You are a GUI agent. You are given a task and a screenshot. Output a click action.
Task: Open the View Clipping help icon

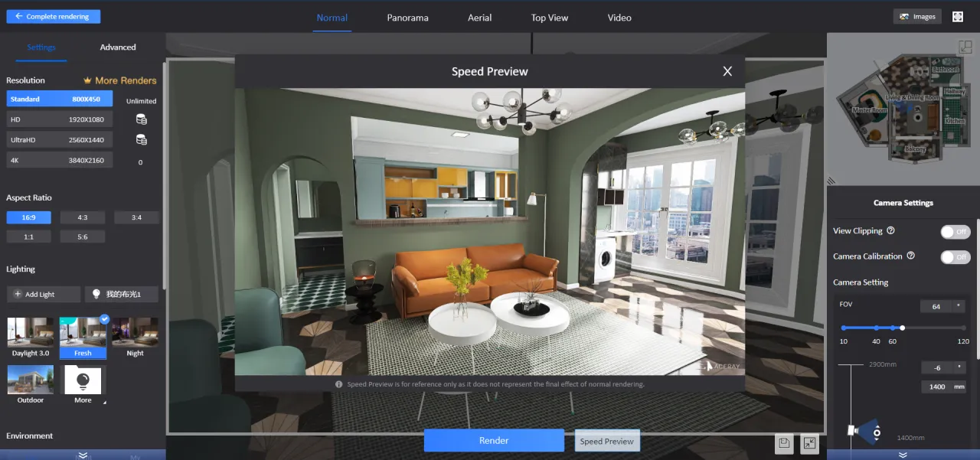(x=890, y=231)
